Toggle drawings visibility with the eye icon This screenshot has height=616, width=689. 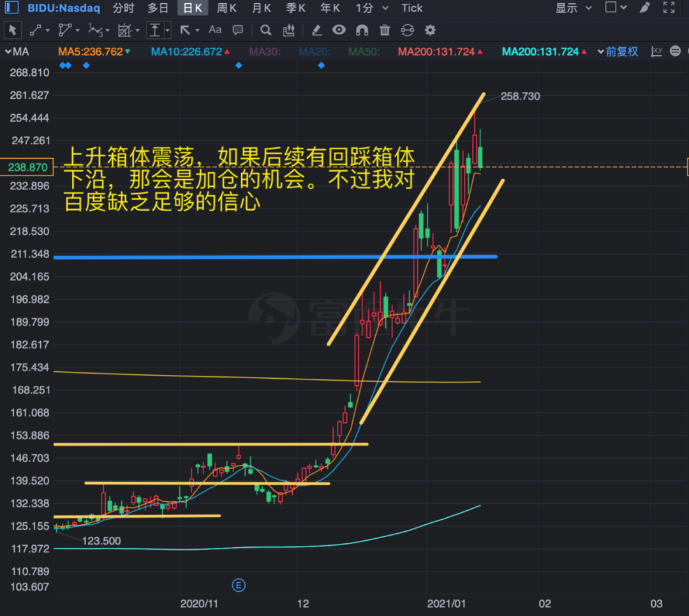339,30
